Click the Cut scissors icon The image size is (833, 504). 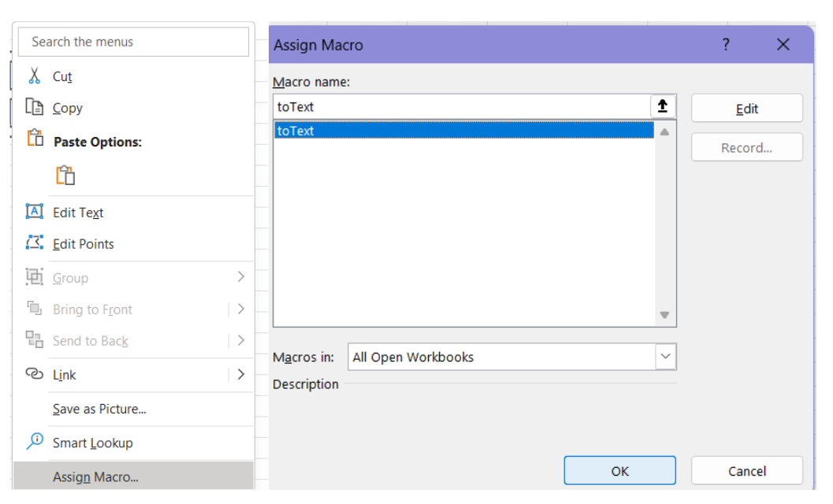click(x=34, y=76)
